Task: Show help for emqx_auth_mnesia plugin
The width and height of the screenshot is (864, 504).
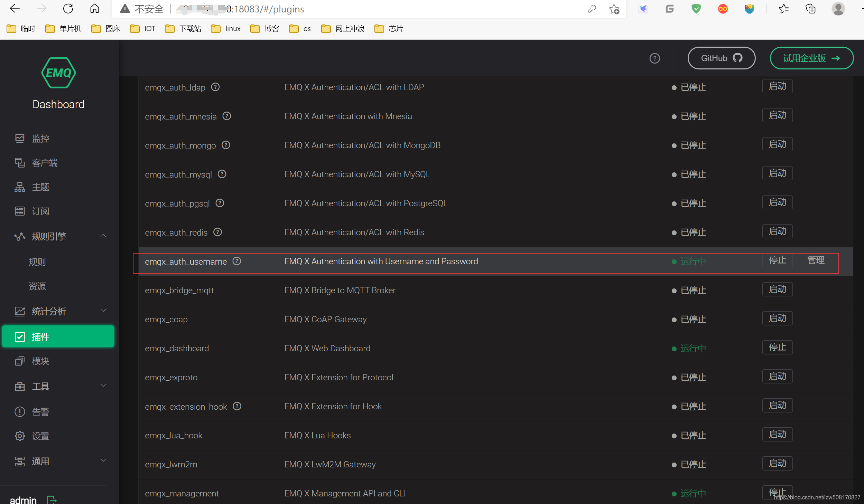Action: (227, 116)
